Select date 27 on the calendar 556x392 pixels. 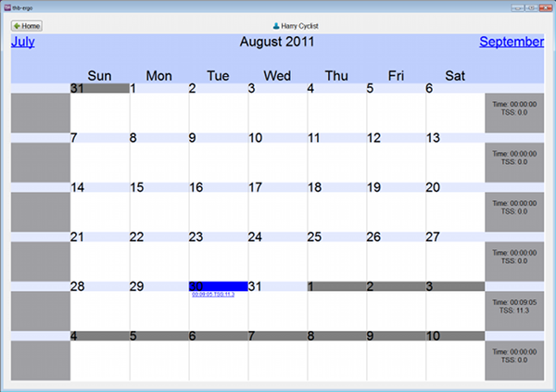(x=455, y=237)
